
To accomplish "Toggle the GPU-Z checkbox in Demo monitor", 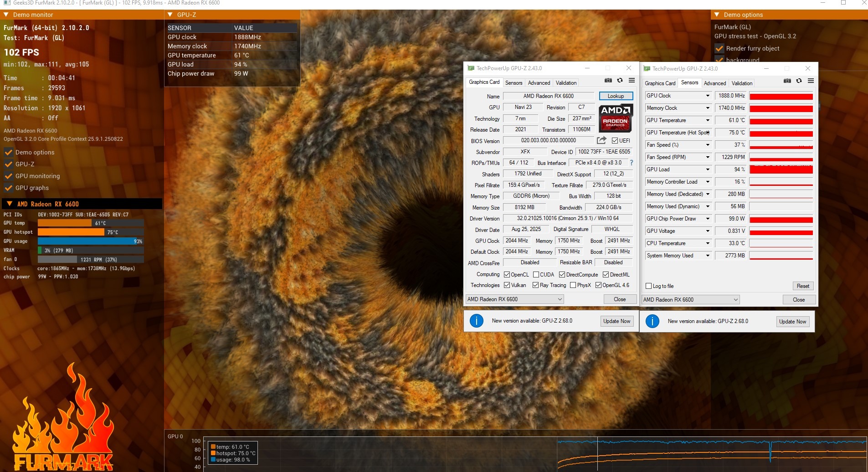I will pyautogui.click(x=8, y=164).
